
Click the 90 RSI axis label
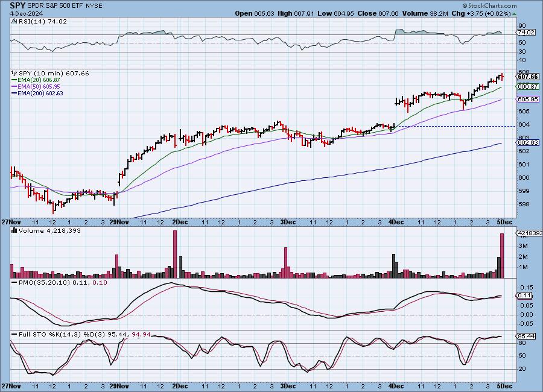tap(522, 25)
